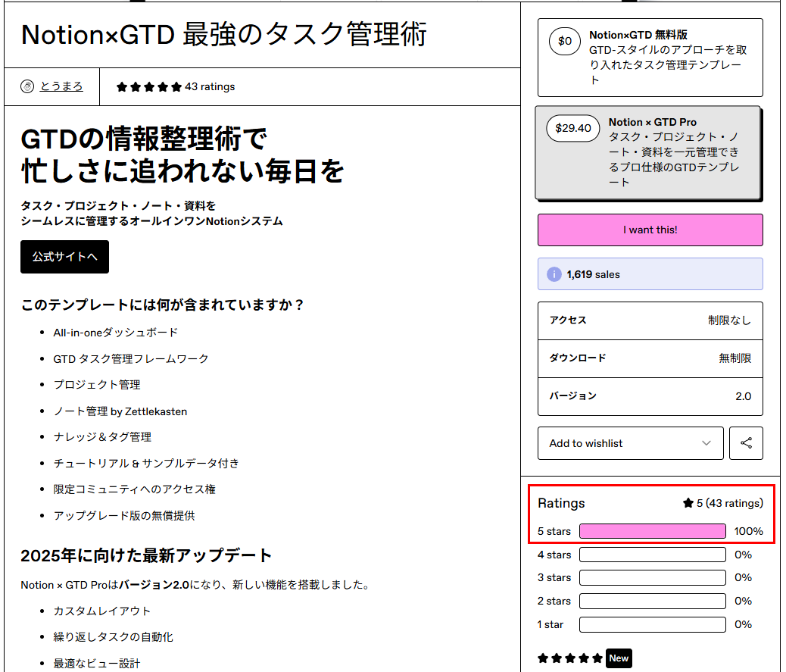This screenshot has width=786, height=672.
Task: Click the バージョン 2.0 row
Action: 650,396
